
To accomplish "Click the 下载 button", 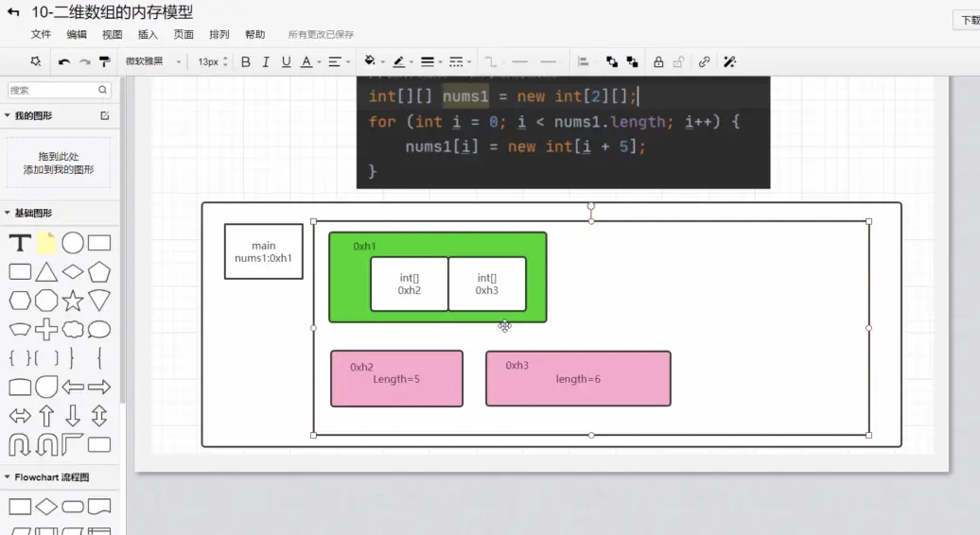I will pyautogui.click(x=967, y=20).
